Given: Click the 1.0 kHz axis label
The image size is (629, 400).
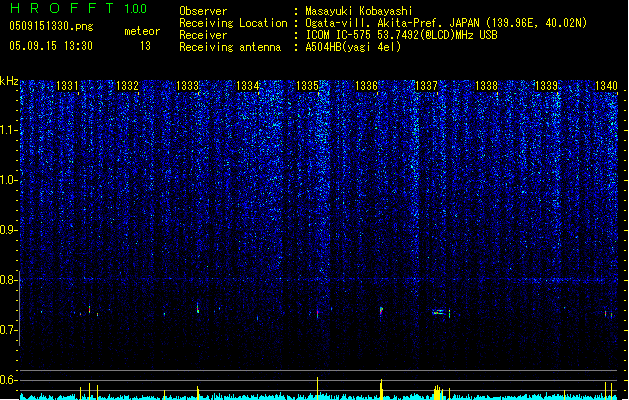Looking at the screenshot, I should pyautogui.click(x=8, y=180).
